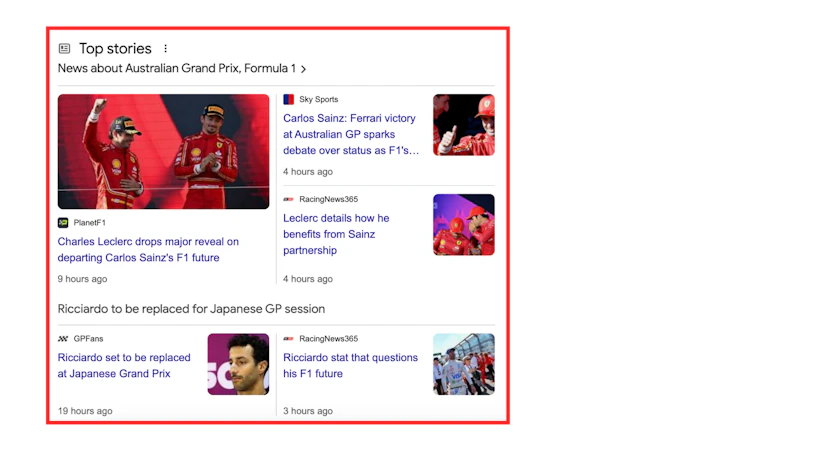Image resolution: width=816 pixels, height=459 pixels.
Task: Click the Leclerc and Sainz purple-background thumbnail
Action: click(464, 225)
